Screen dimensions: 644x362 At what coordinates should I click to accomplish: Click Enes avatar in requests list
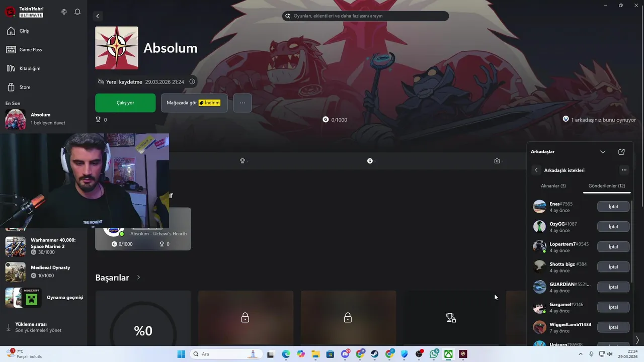[x=539, y=207]
